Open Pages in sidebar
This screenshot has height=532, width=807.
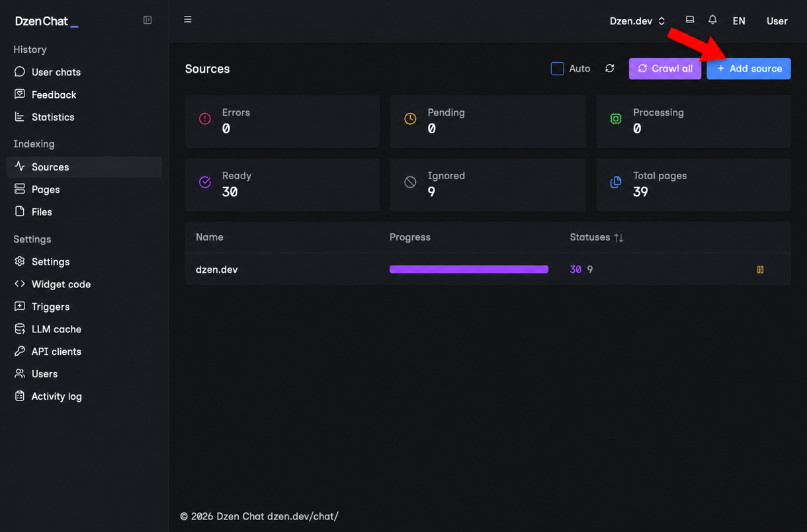pyautogui.click(x=84, y=190)
